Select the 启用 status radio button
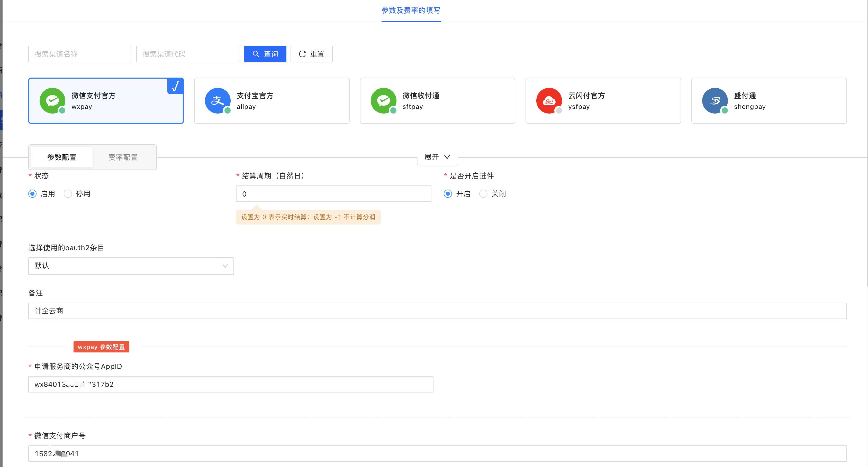Image resolution: width=868 pixels, height=467 pixels. (x=32, y=194)
